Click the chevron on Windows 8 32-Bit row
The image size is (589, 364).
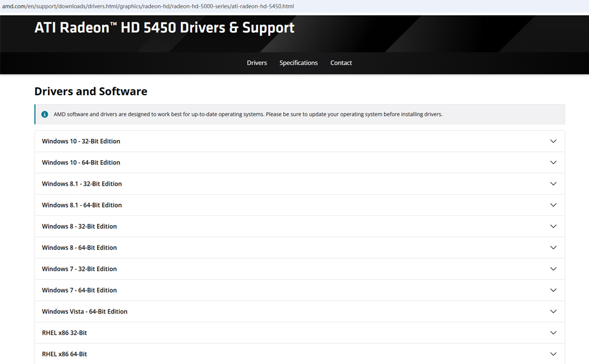(553, 226)
